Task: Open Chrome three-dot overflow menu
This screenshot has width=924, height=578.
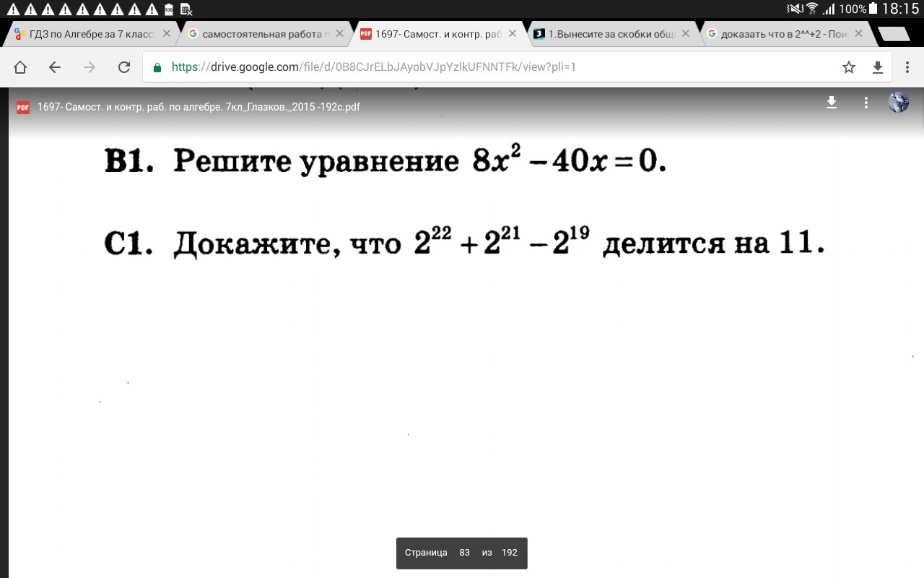Action: [x=907, y=67]
